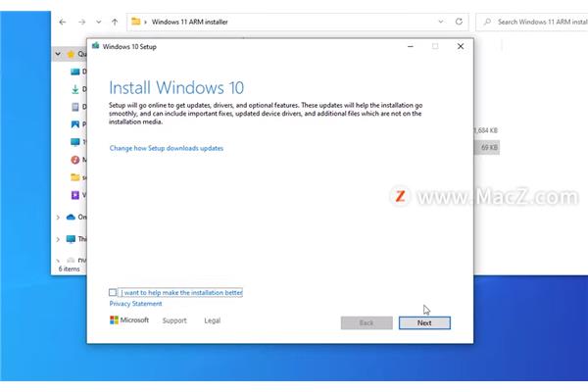Select the red music icon in sidebar

pos(75,160)
